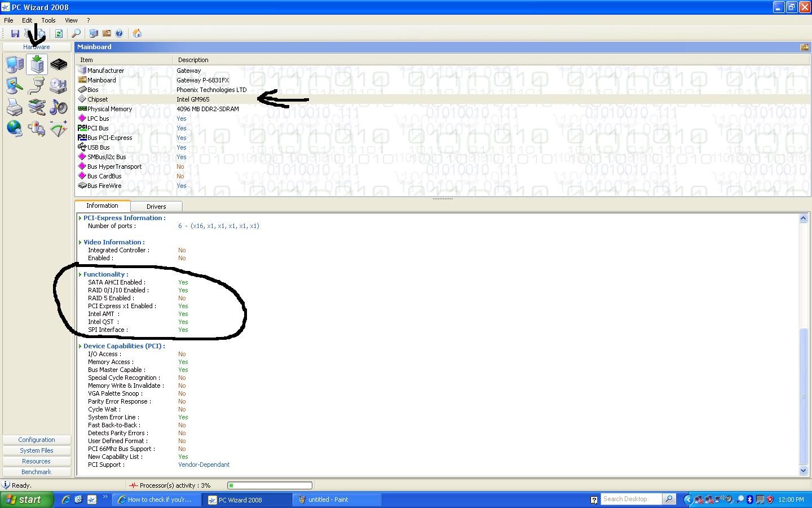This screenshot has width=812, height=508.
Task: Open the File menu
Action: (x=8, y=20)
